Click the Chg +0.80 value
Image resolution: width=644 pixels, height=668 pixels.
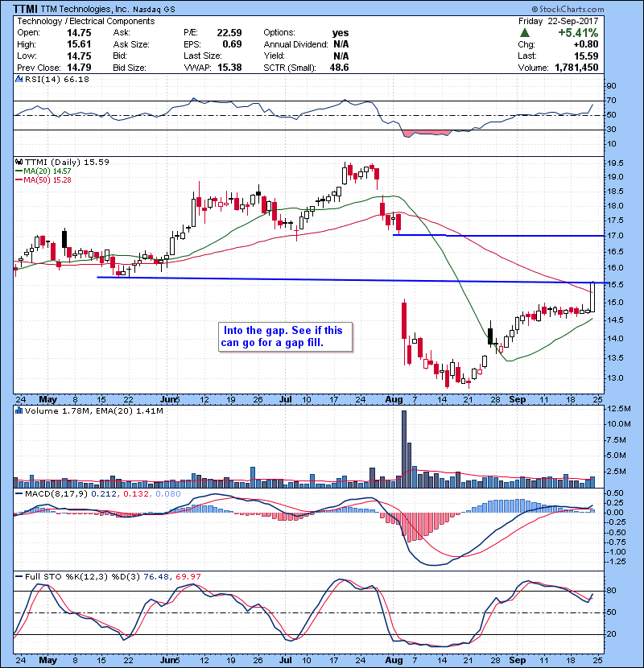coord(585,44)
